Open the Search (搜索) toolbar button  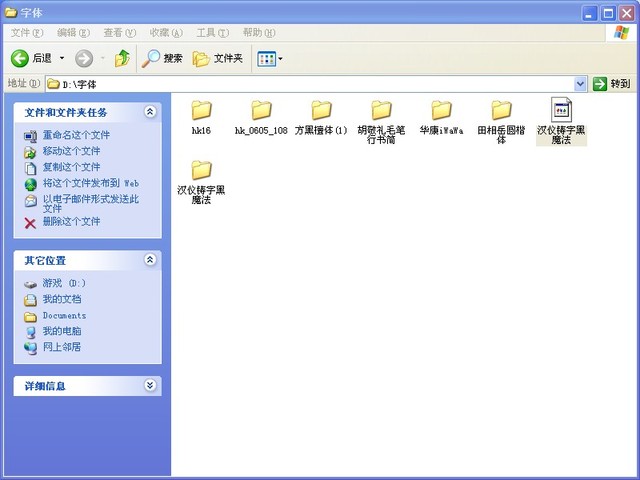162,59
